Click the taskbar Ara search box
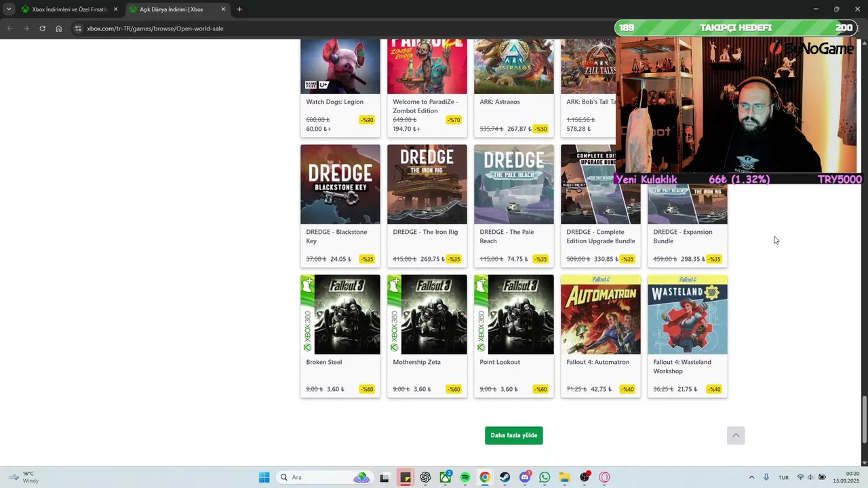The width and height of the screenshot is (868, 488). (x=324, y=477)
